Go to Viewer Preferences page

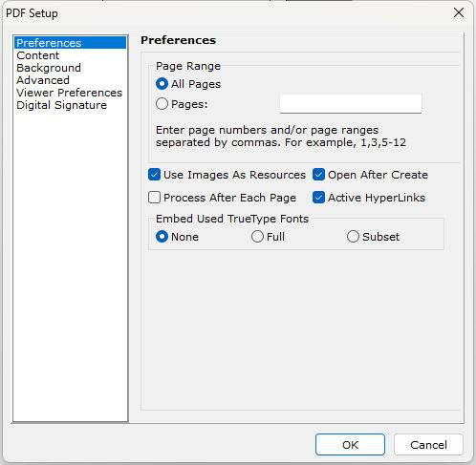point(70,93)
